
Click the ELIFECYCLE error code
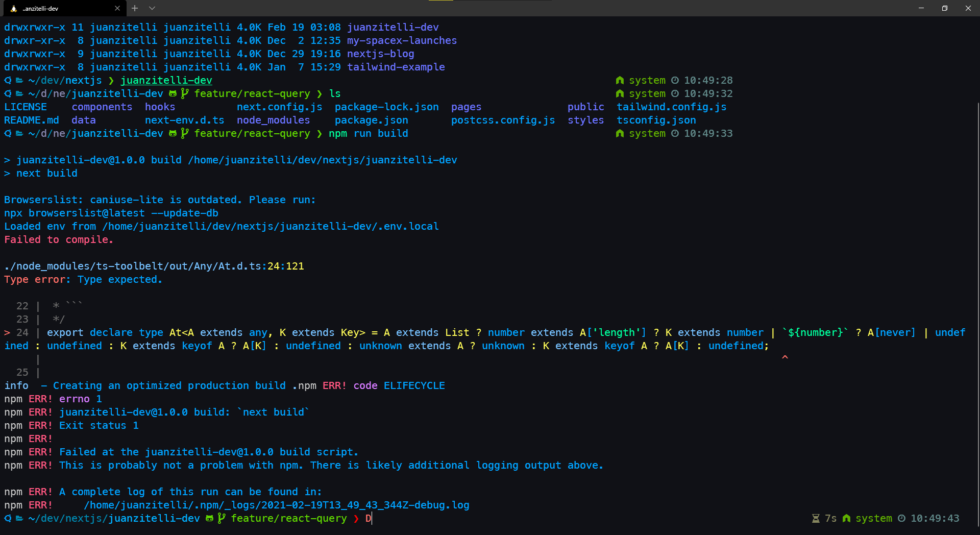[x=414, y=385]
